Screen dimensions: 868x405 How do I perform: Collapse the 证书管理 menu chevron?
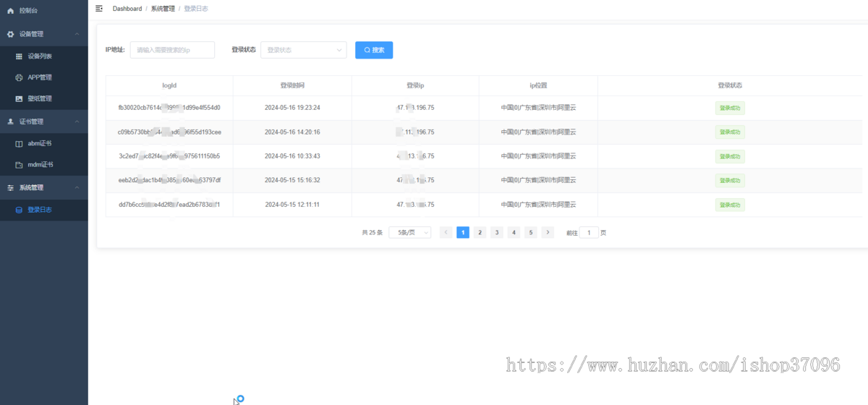coord(77,121)
